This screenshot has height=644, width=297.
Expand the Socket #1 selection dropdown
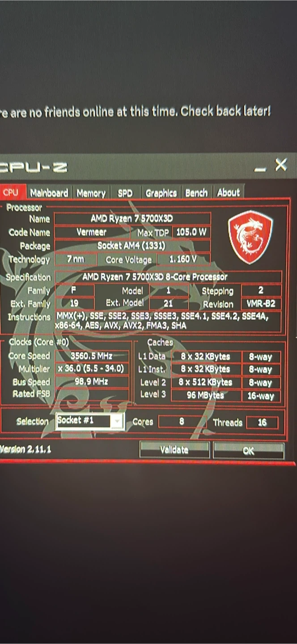pos(117,421)
